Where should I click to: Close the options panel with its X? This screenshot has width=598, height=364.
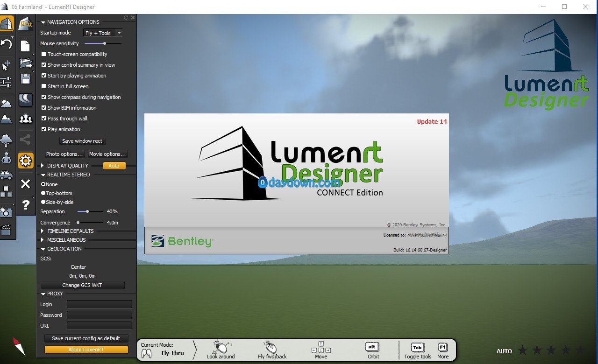click(133, 18)
